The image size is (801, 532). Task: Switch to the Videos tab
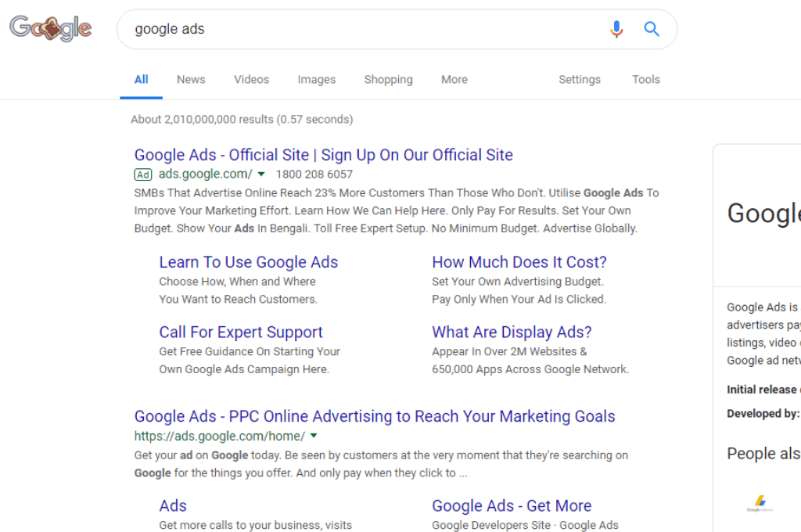coord(251,80)
